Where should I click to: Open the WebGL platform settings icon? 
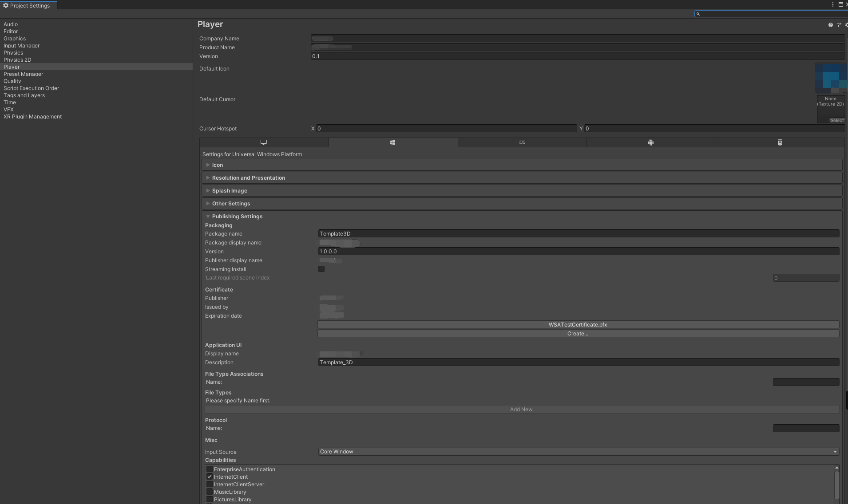click(x=780, y=142)
